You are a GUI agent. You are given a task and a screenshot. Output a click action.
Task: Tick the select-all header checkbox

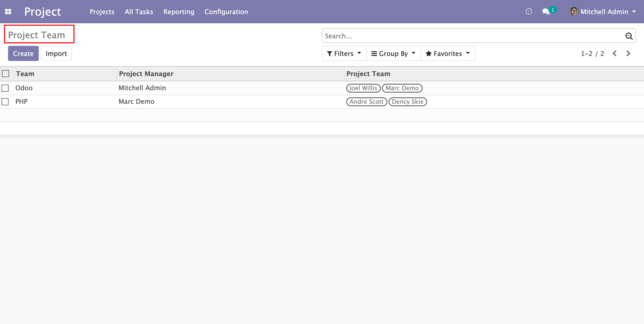point(6,74)
